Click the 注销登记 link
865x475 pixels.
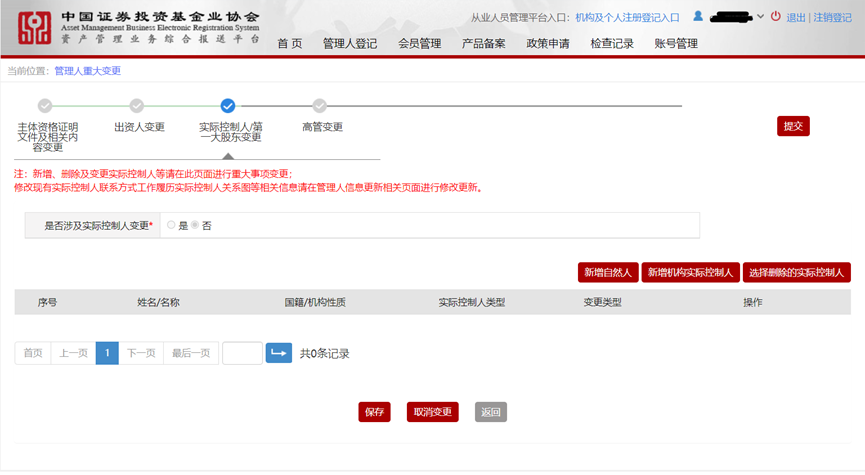[x=832, y=18]
